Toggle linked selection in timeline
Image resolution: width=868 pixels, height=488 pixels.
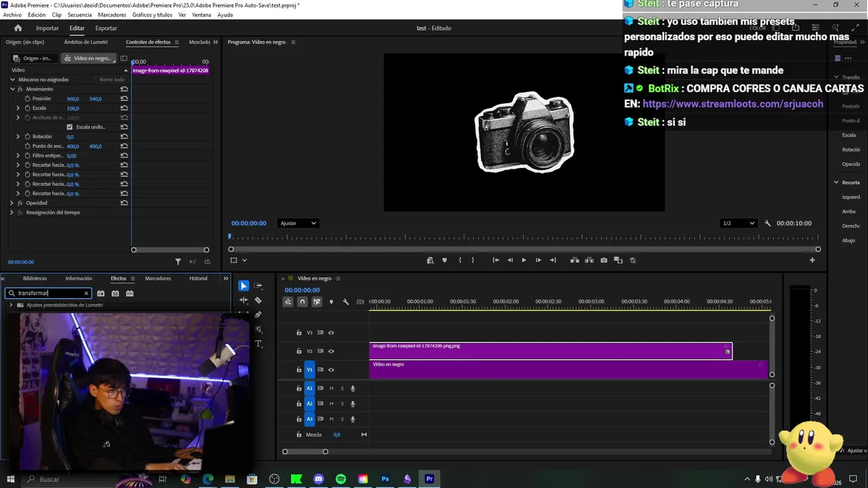click(x=317, y=302)
